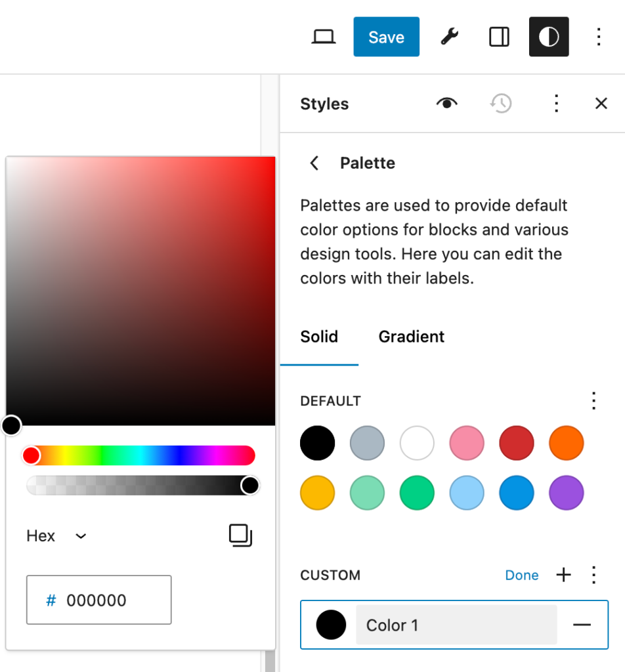Open the device preview laptop icon
Image resolution: width=625 pixels, height=672 pixels.
click(323, 37)
